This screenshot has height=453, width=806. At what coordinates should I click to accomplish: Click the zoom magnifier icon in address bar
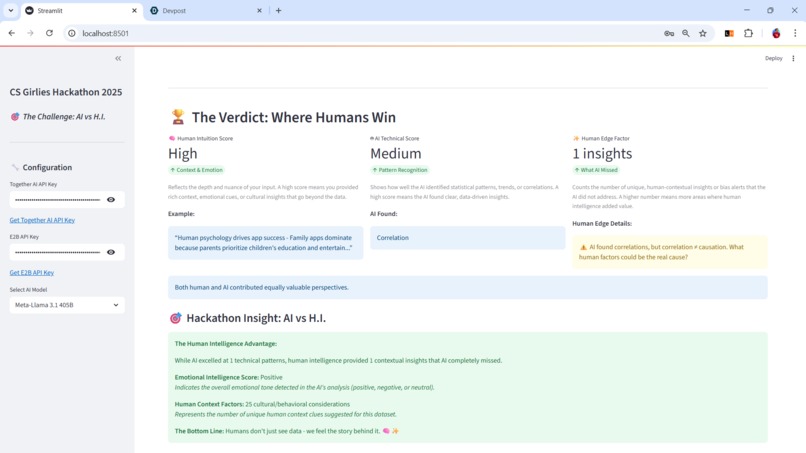(x=686, y=33)
